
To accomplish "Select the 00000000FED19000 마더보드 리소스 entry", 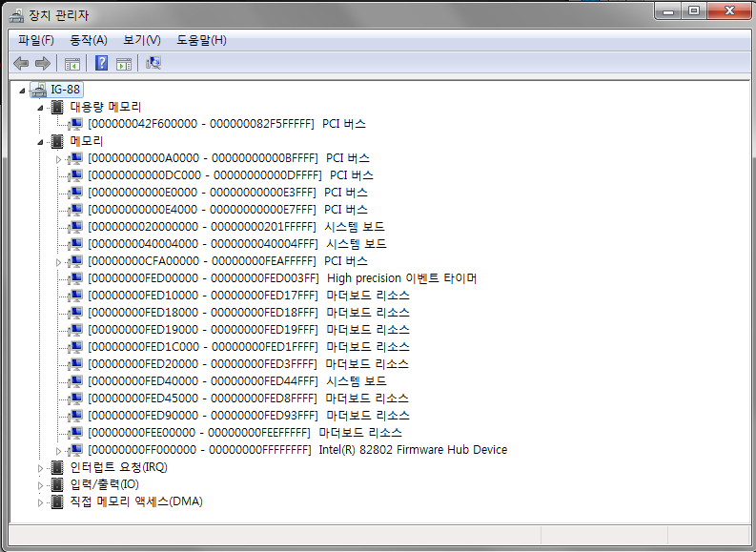I will 248,330.
